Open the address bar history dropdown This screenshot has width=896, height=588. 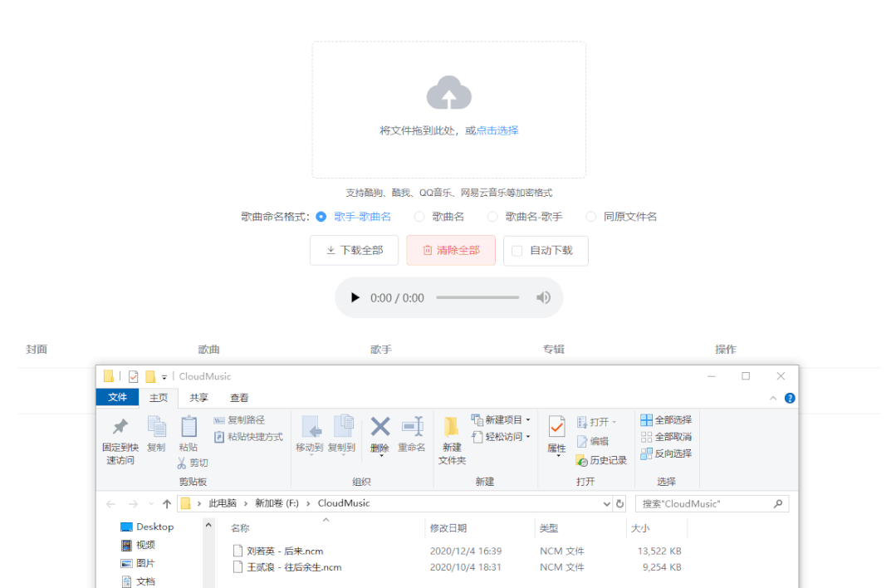pos(607,504)
